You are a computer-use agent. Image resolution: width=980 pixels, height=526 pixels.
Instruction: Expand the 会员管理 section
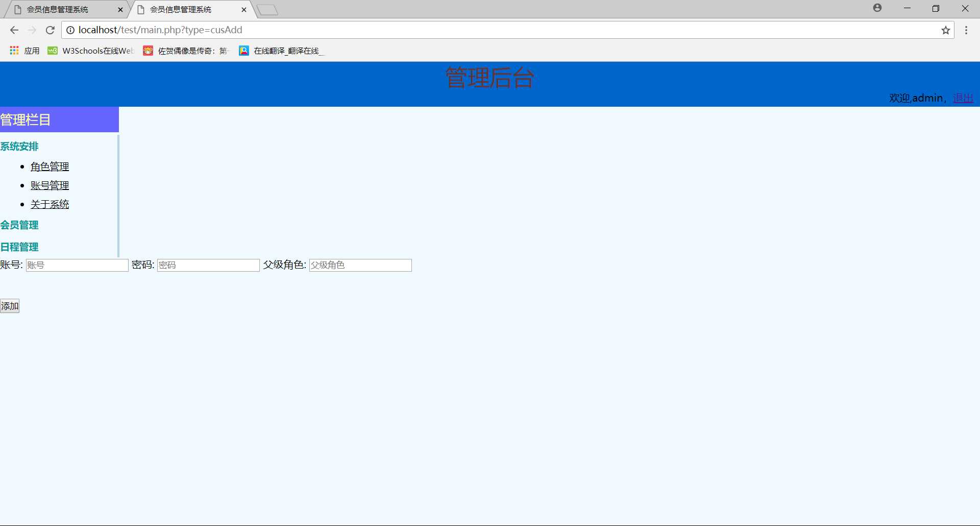(19, 225)
